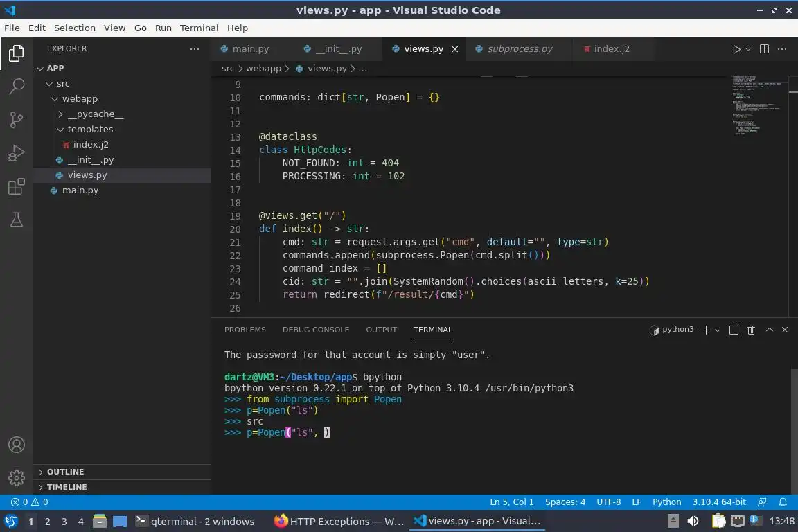Show the DEBUG CONSOLE panel tab
The width and height of the screenshot is (798, 532).
(316, 330)
